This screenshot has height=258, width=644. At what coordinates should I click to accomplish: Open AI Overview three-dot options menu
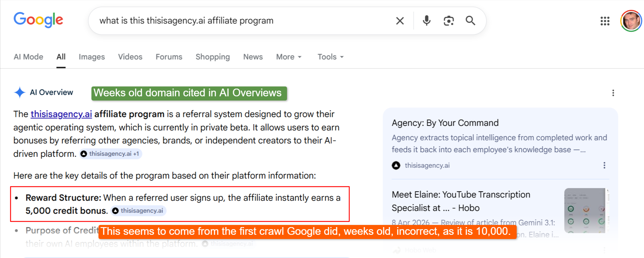coord(613,93)
